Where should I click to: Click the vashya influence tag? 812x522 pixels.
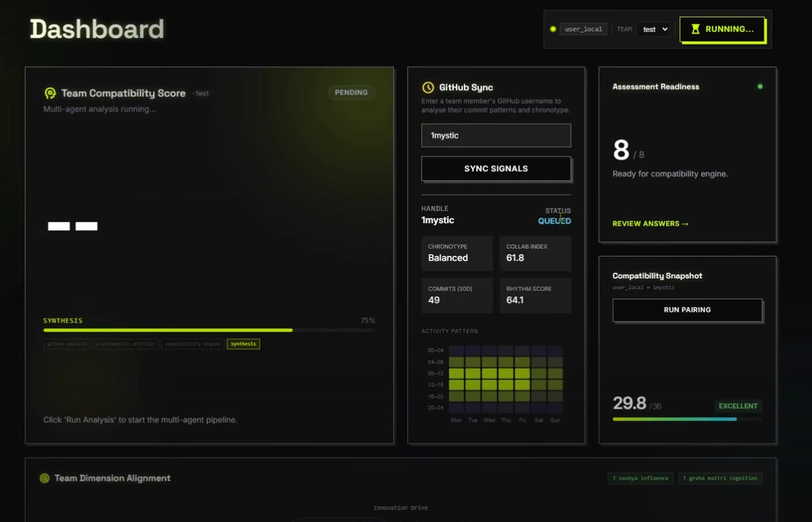[x=641, y=478]
